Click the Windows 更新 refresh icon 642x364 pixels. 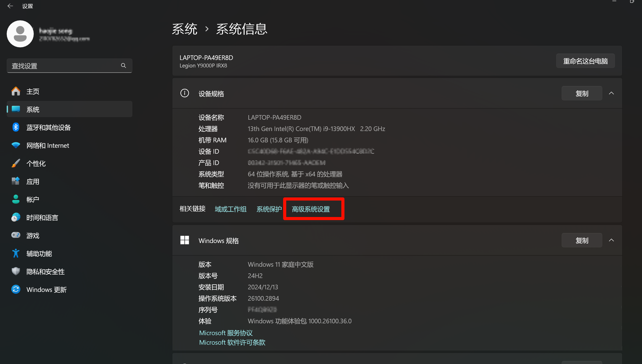[x=16, y=289]
